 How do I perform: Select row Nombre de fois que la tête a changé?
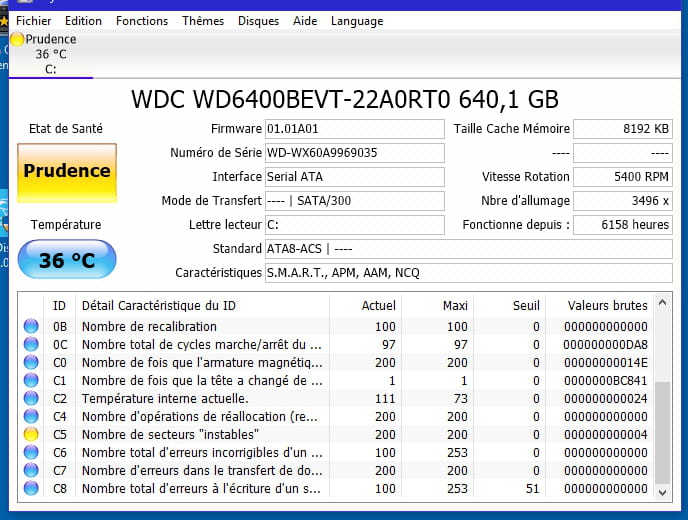coord(336,380)
